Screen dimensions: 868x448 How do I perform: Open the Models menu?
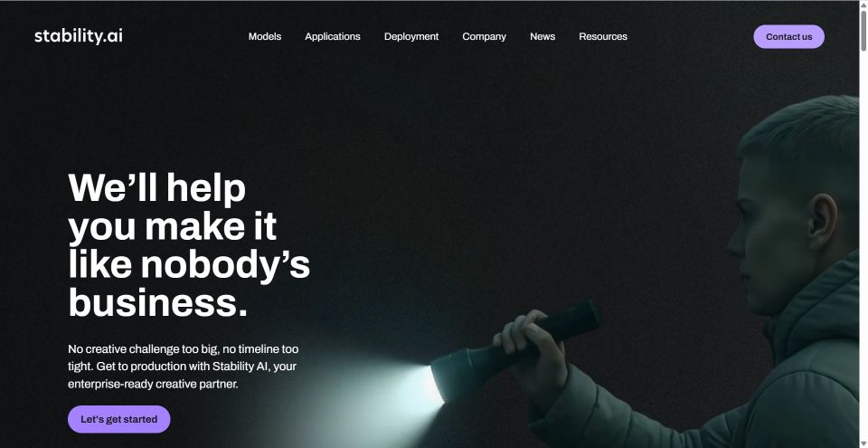point(265,36)
